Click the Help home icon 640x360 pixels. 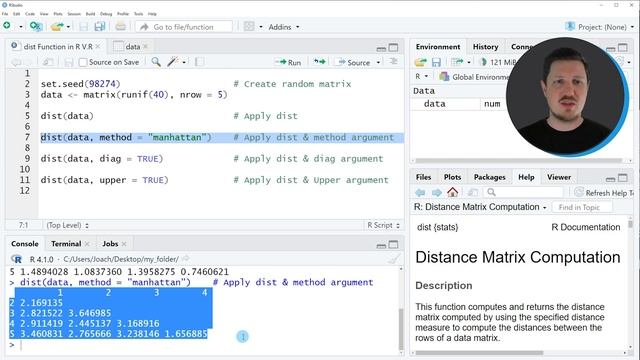[x=452, y=192]
